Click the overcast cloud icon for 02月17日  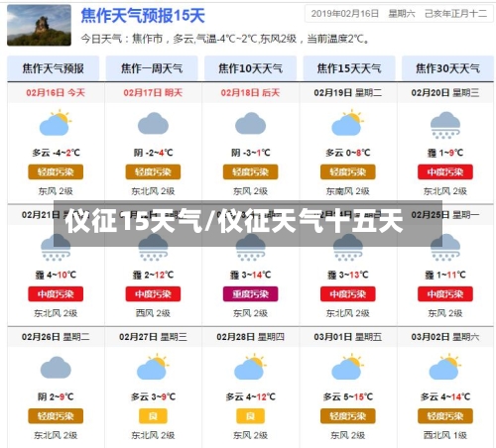pyautogui.click(x=153, y=123)
